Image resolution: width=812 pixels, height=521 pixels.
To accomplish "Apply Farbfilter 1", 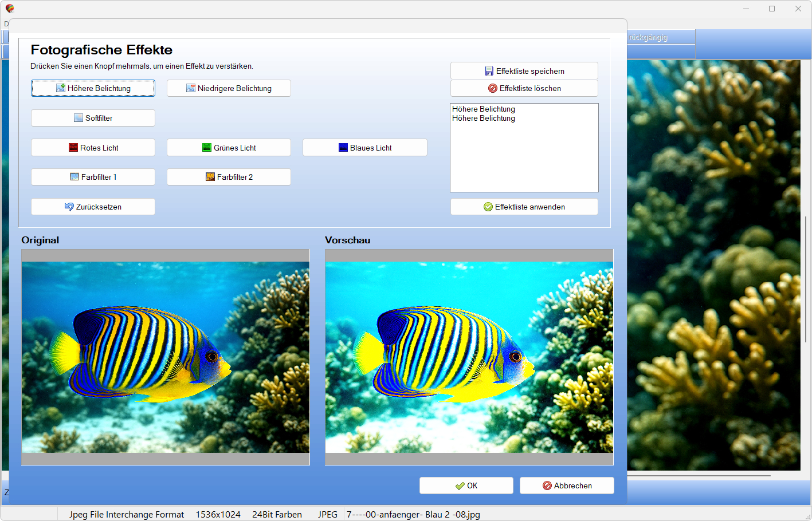I will click(93, 177).
